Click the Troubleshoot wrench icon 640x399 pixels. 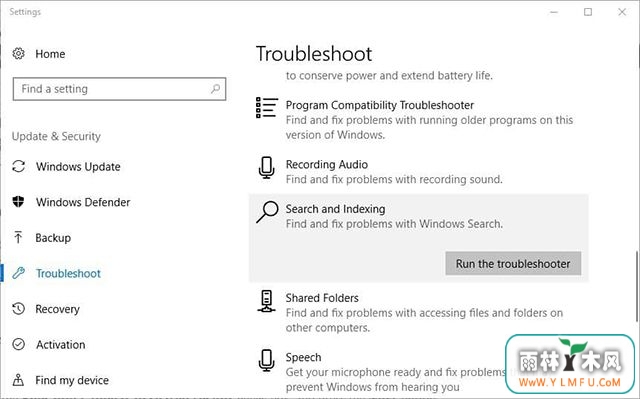18,273
